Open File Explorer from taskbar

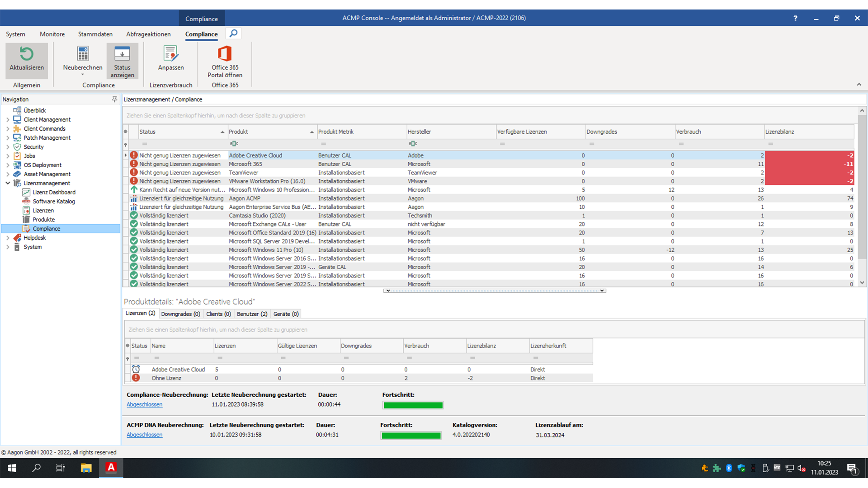[86, 468]
